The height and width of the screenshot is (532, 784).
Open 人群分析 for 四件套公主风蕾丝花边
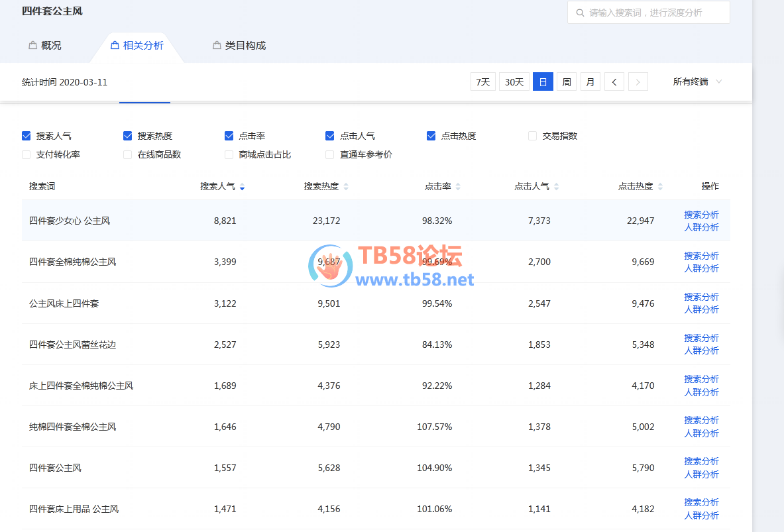click(702, 350)
